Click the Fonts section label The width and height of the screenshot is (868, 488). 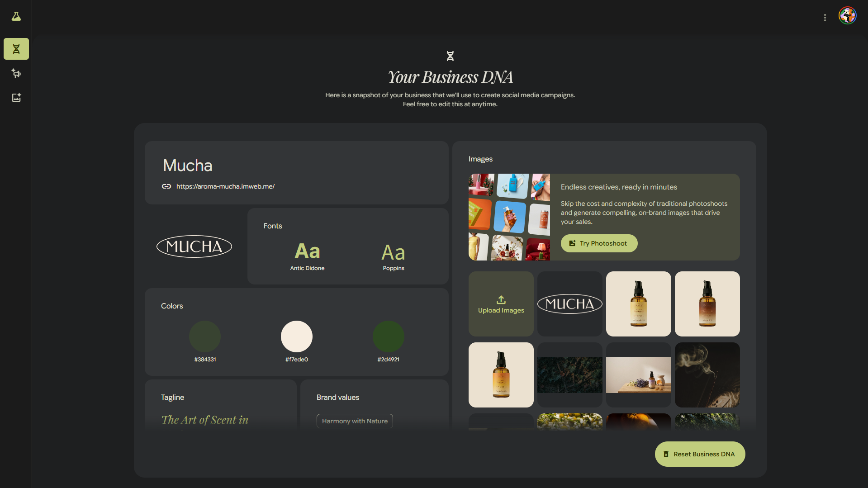pyautogui.click(x=273, y=226)
